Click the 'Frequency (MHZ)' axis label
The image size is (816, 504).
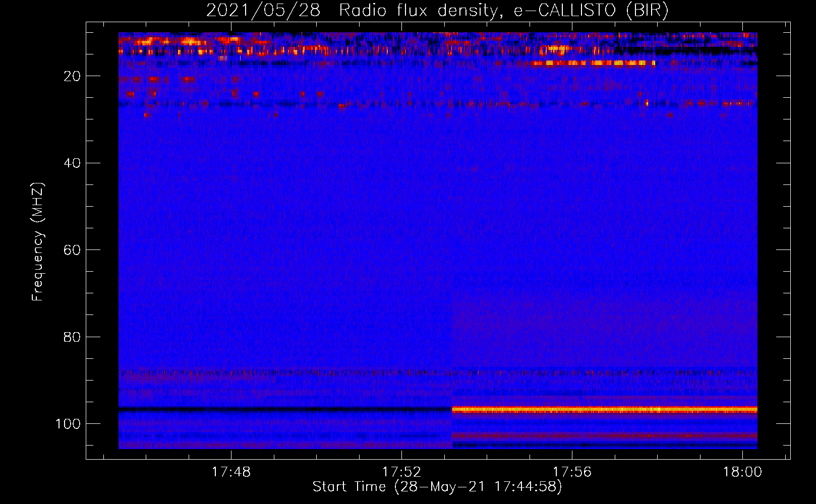click(38, 242)
